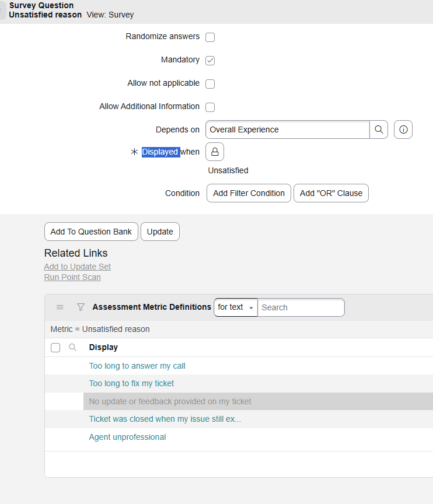Unlock the Displayed when condition lock

point(214,151)
